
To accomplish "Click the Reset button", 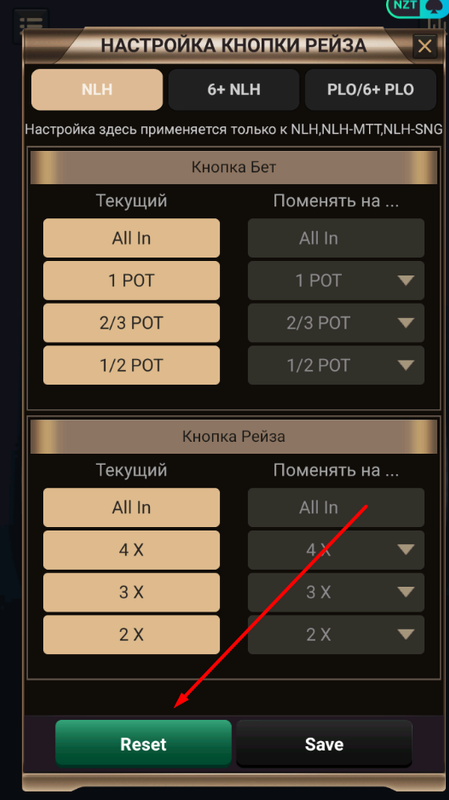I will pyautogui.click(x=143, y=743).
